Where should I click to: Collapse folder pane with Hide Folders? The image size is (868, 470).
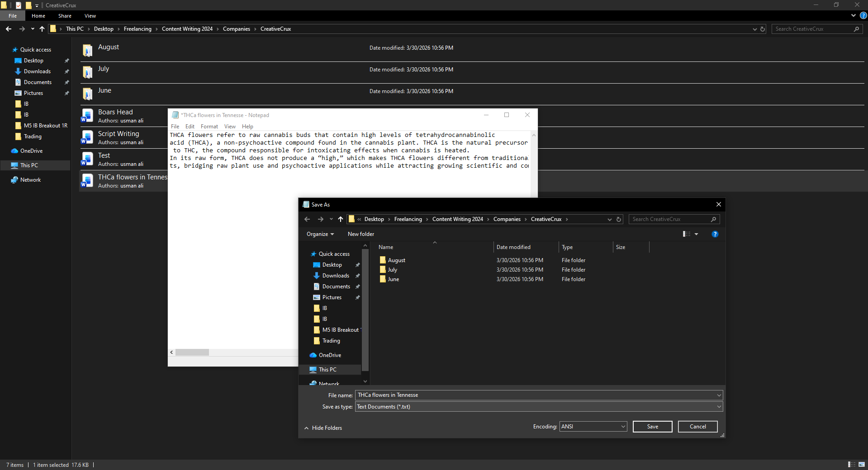click(x=323, y=428)
